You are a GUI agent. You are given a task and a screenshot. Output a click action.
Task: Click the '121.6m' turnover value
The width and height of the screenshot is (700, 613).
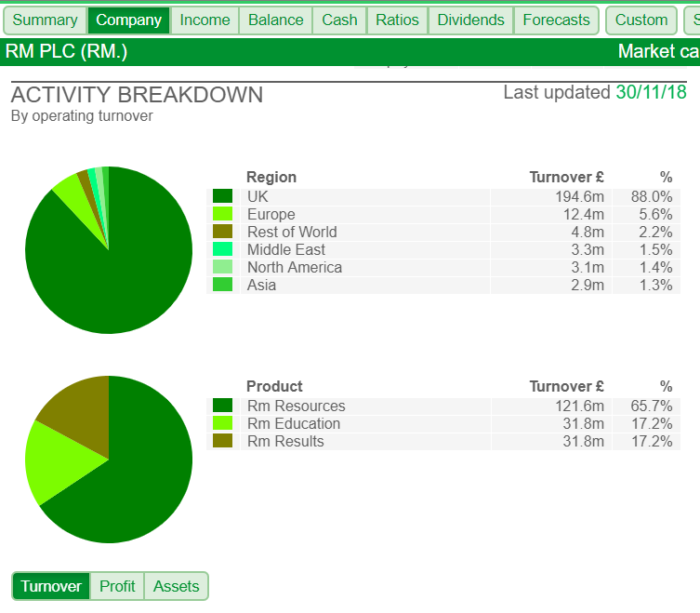(579, 406)
